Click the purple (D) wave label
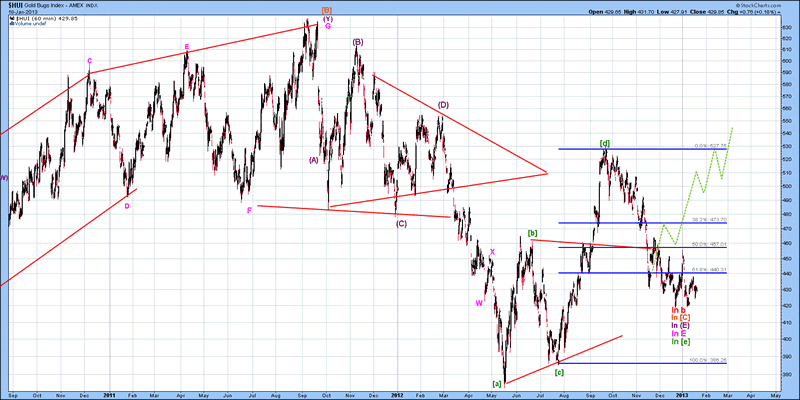The image size is (800, 400). coord(443,105)
